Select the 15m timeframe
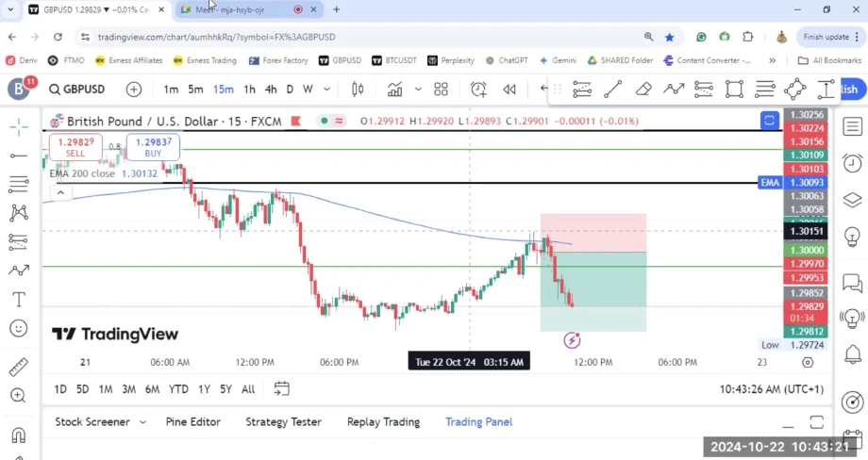 [223, 89]
